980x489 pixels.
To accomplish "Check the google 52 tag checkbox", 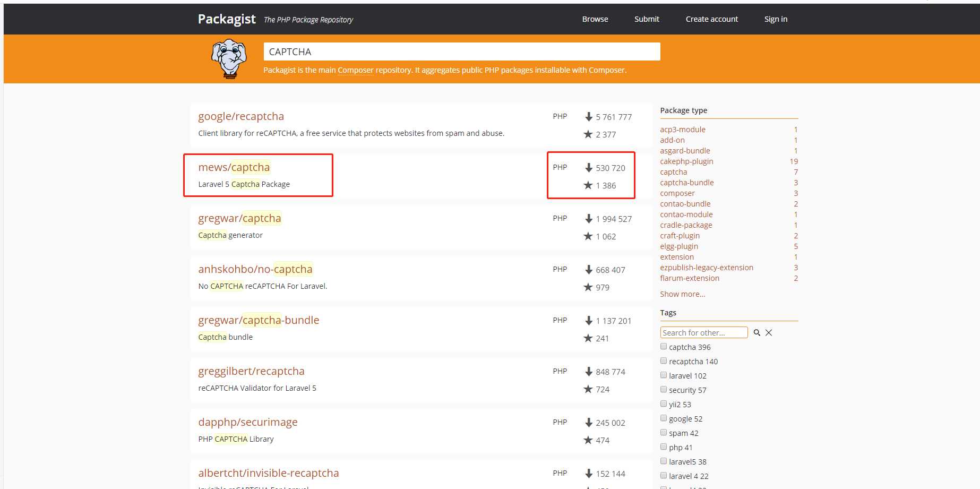I will (x=664, y=418).
